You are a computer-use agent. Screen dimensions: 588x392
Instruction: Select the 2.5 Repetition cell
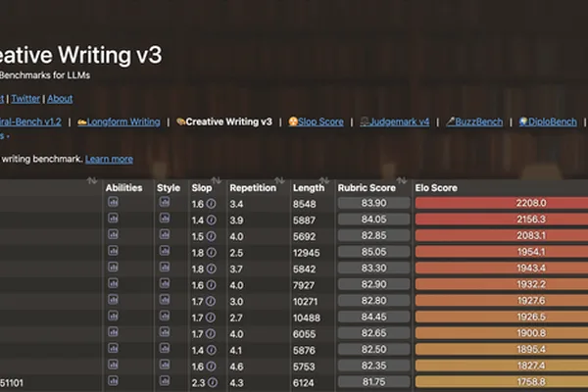click(x=236, y=253)
